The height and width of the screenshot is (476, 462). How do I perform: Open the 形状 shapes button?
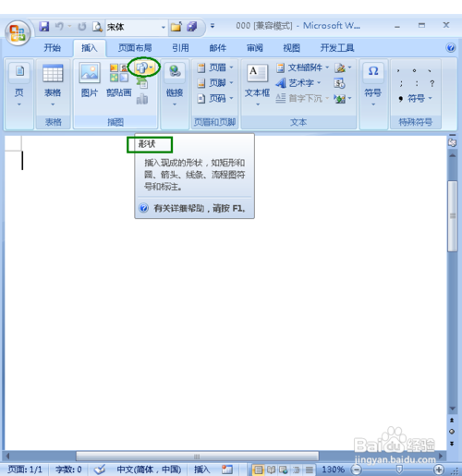(x=144, y=67)
